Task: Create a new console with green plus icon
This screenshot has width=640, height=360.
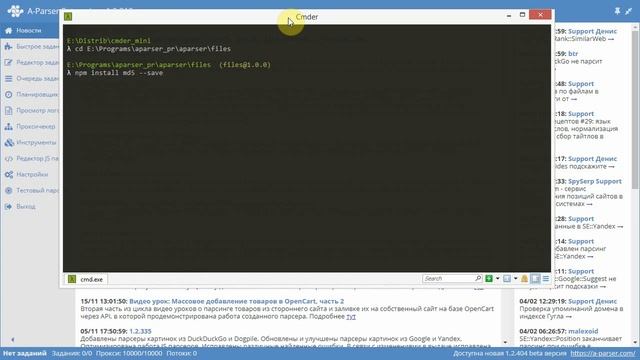Action: click(x=489, y=278)
